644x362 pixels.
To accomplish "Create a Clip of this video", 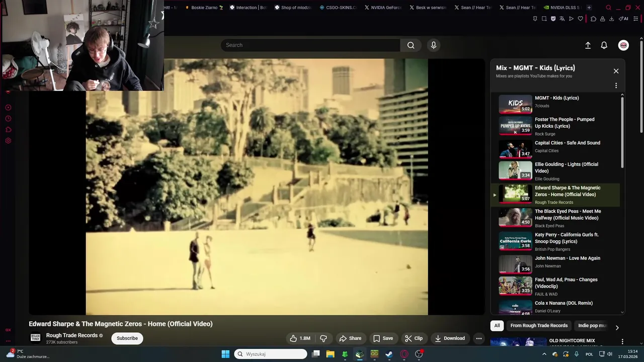I will (x=414, y=338).
